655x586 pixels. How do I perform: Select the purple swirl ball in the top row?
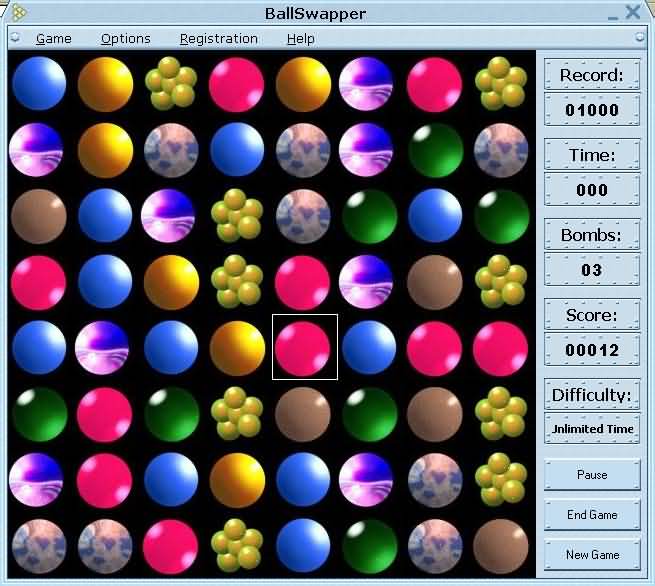[366, 84]
